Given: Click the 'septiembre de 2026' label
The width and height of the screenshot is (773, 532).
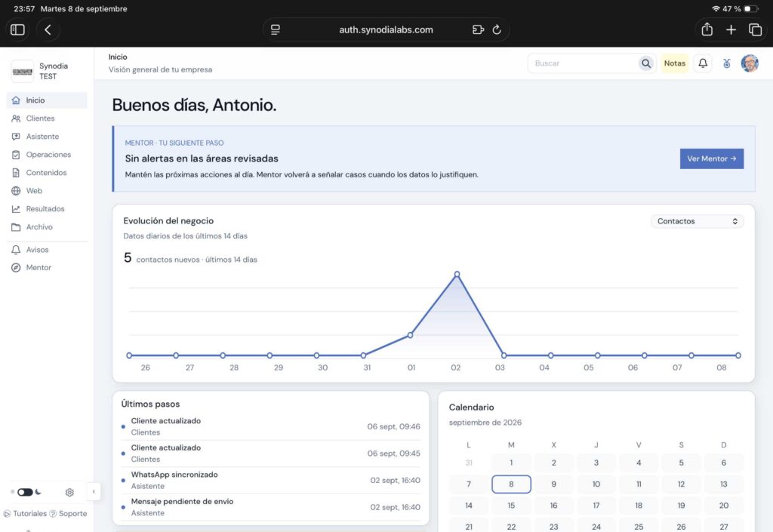Looking at the screenshot, I should [x=485, y=423].
